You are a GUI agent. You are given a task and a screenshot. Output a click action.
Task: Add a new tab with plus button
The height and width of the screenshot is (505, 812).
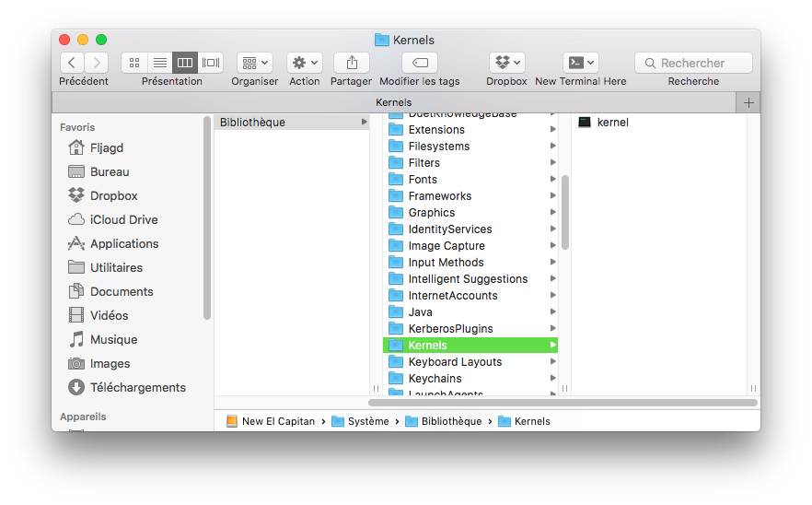[748, 102]
